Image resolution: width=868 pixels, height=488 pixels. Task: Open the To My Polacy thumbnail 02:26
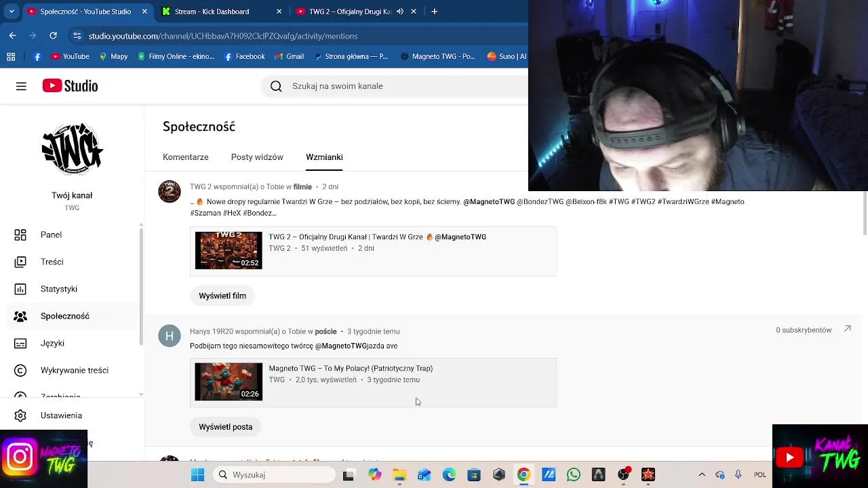click(229, 382)
